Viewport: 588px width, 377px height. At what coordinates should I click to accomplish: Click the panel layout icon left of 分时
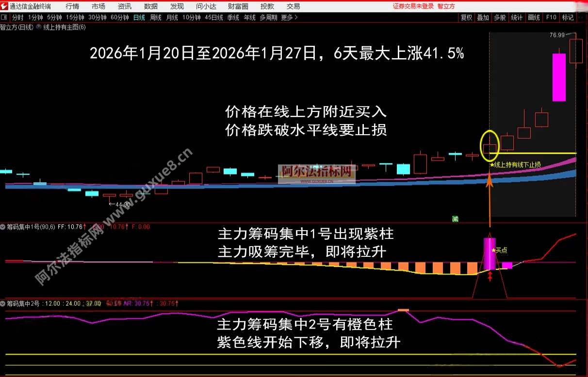click(5, 17)
